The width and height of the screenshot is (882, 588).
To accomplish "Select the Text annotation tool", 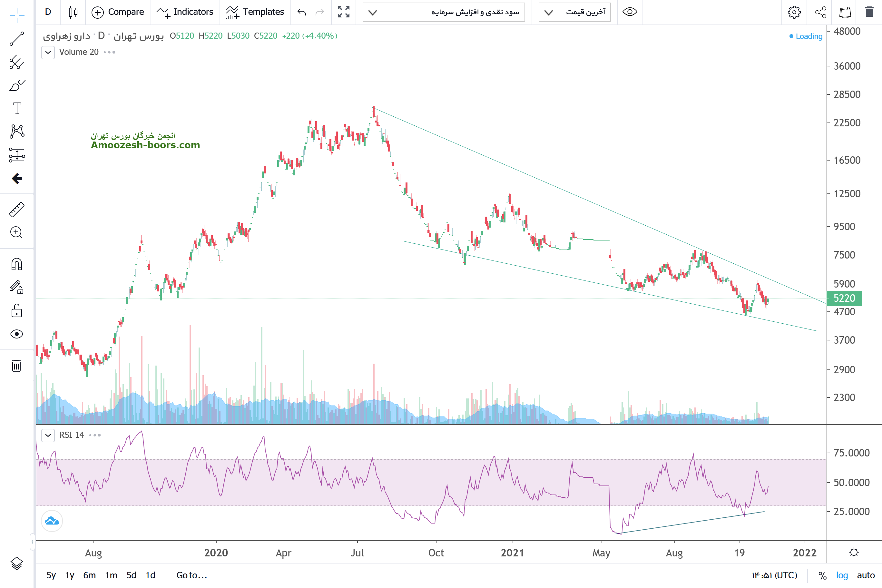I will pyautogui.click(x=17, y=108).
